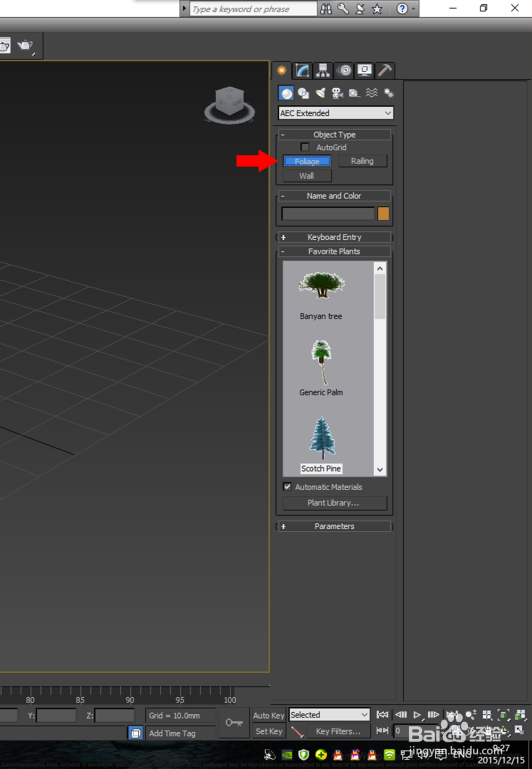Screen dimensions: 532x769
Task: Click the plant list scroll down arrow
Action: [380, 470]
